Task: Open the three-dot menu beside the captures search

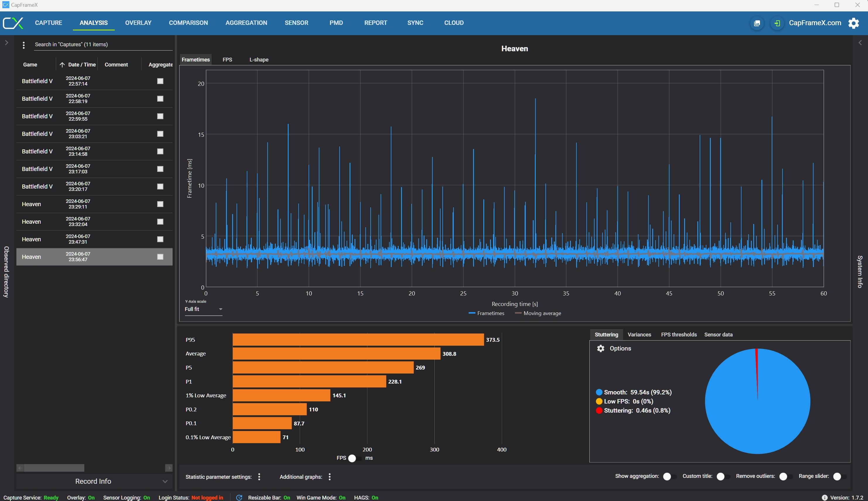Action: pos(23,45)
